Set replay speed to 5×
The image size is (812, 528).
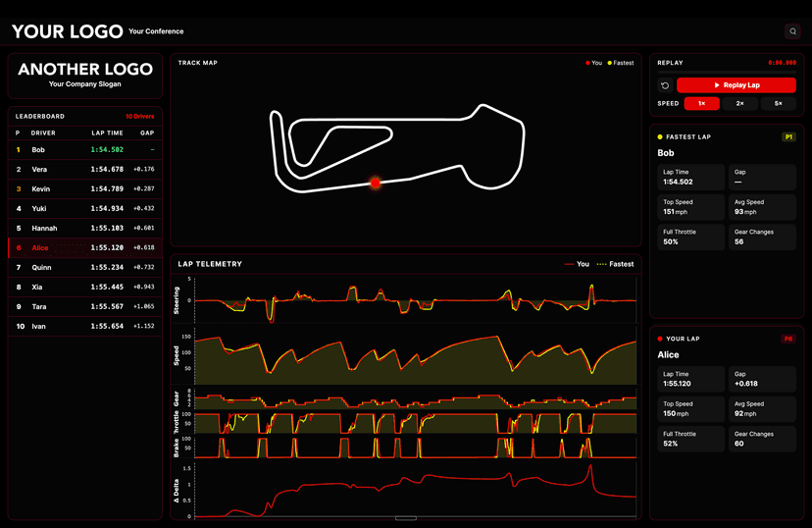click(x=778, y=103)
